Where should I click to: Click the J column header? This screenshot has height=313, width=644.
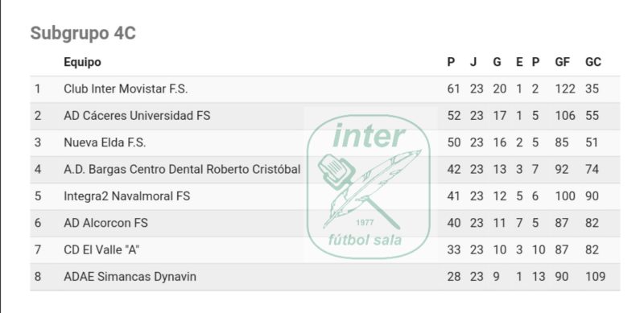pyautogui.click(x=473, y=62)
